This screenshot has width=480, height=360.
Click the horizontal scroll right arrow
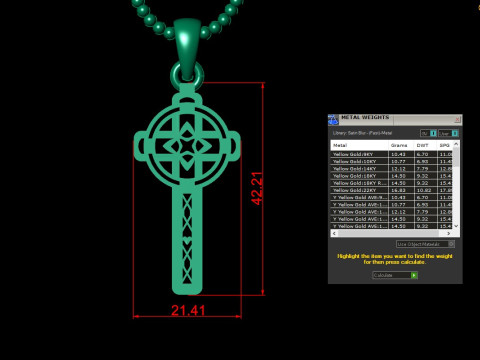(x=449, y=233)
